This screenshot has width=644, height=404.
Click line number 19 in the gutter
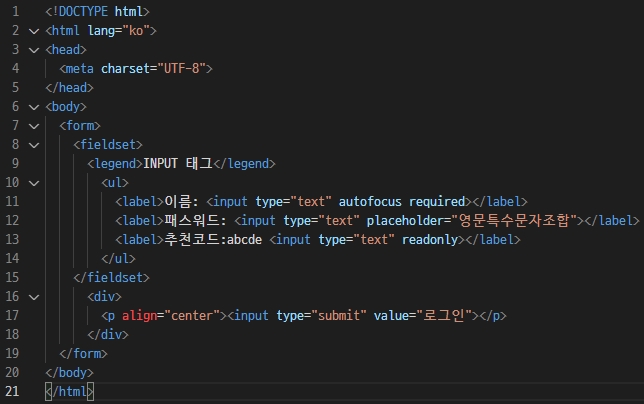[x=12, y=353]
